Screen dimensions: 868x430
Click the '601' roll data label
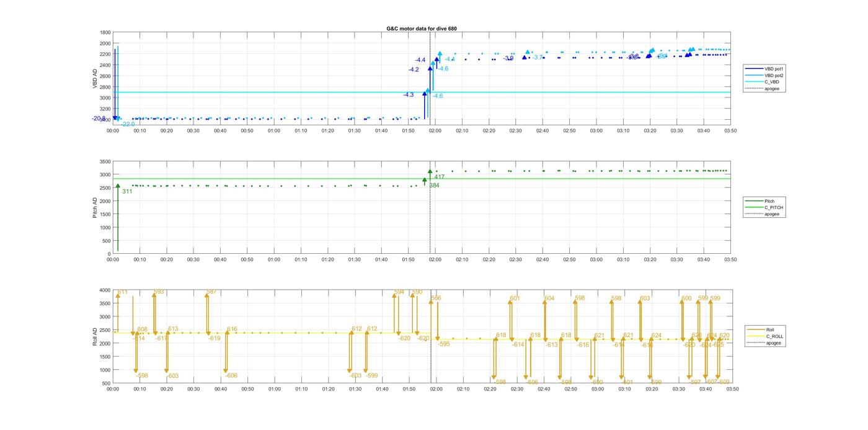click(x=515, y=298)
